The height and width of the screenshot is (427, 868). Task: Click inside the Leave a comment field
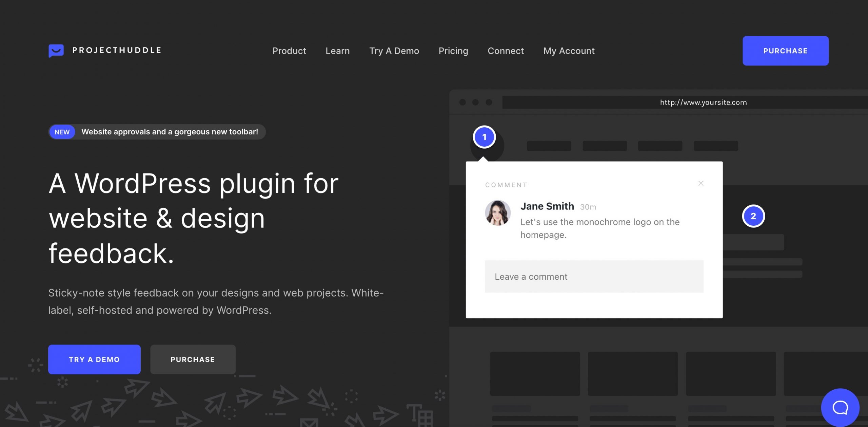coord(594,276)
